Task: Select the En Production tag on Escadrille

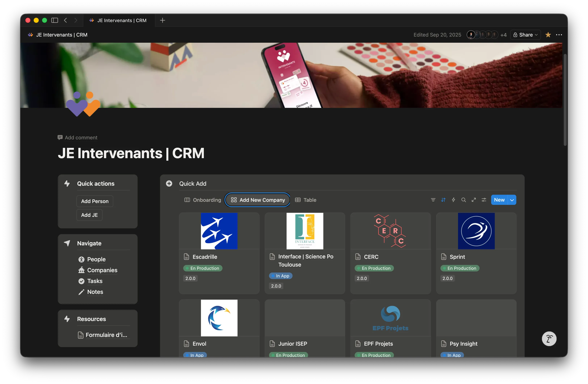Action: [203, 268]
